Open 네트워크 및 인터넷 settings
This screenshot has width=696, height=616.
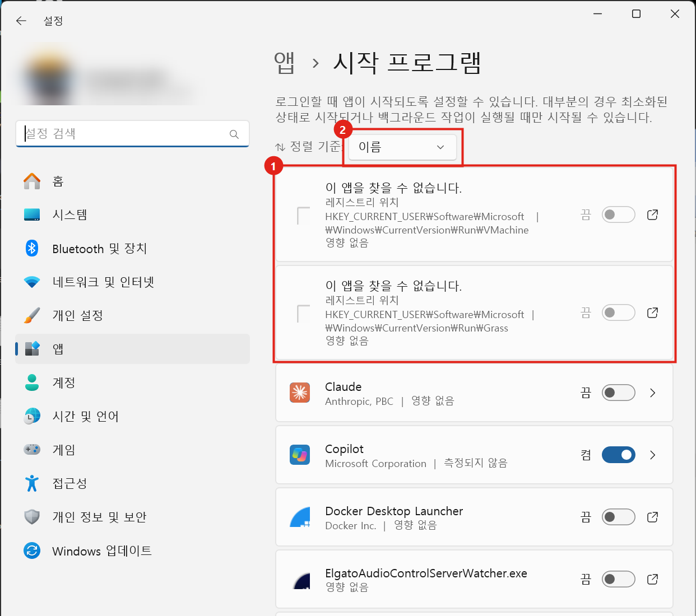coord(132,282)
